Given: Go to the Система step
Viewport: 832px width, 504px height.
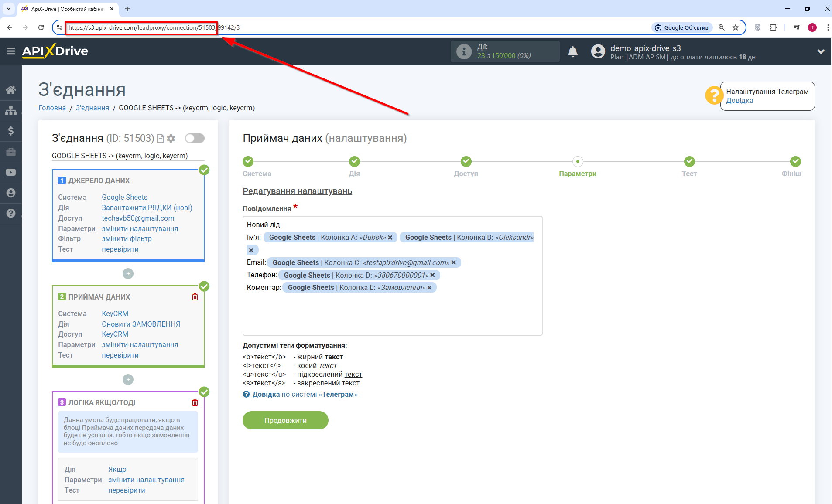Looking at the screenshot, I should 248,161.
